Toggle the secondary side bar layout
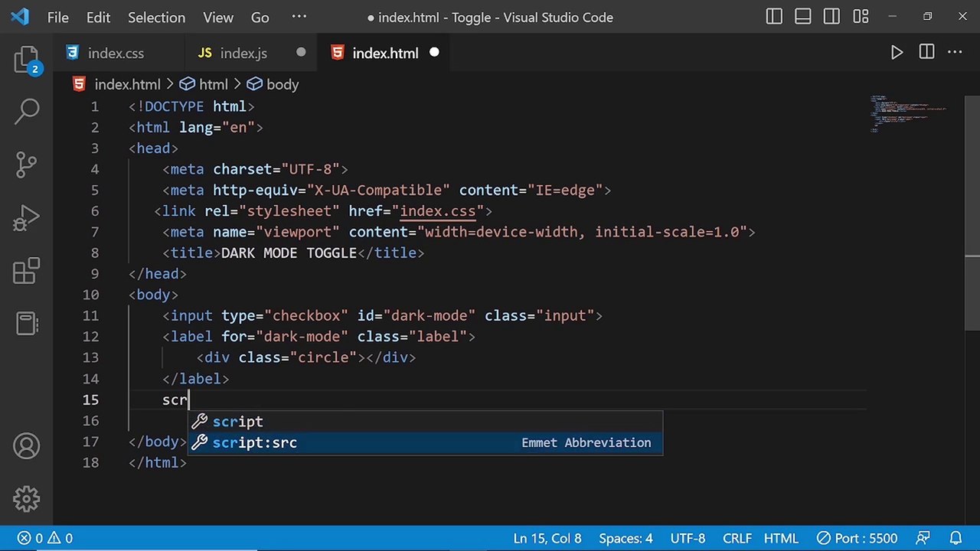The image size is (980, 551). click(x=831, y=17)
